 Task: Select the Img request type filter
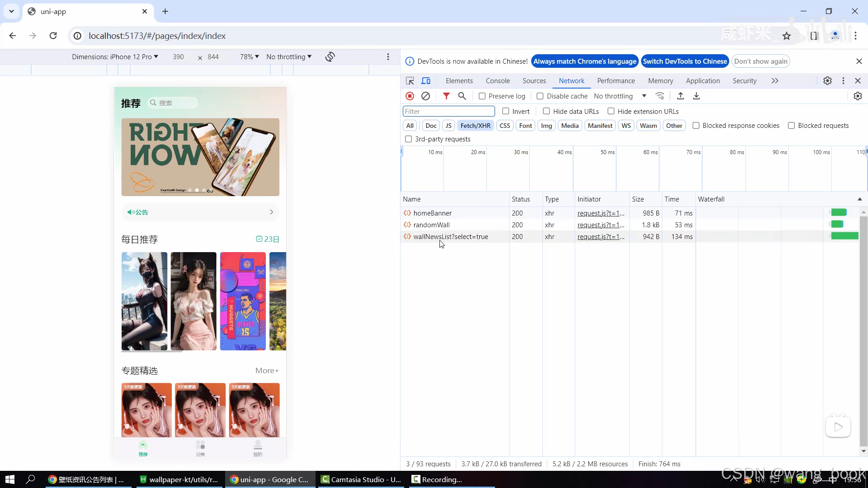pos(546,126)
